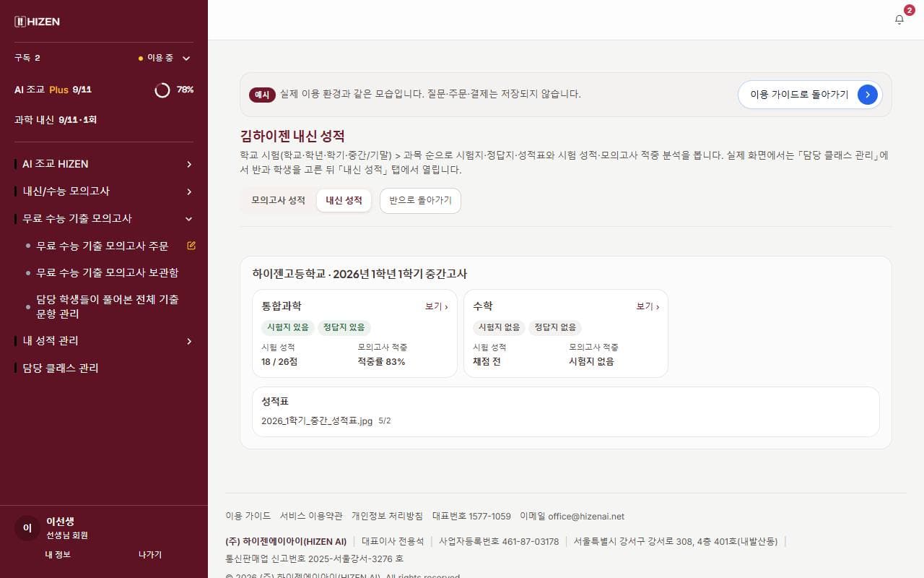The image size is (924, 578).
Task: Click the 시험지 없음 badge on 수학
Action: (x=500, y=327)
